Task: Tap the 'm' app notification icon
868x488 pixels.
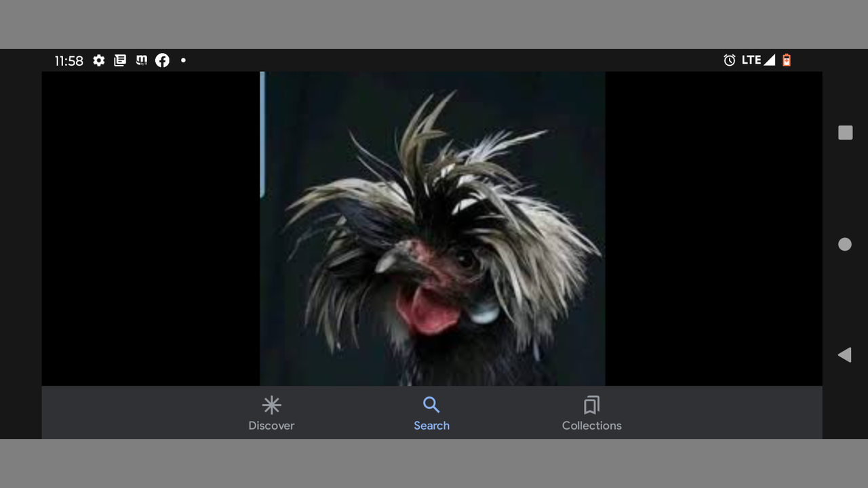Action: click(141, 60)
